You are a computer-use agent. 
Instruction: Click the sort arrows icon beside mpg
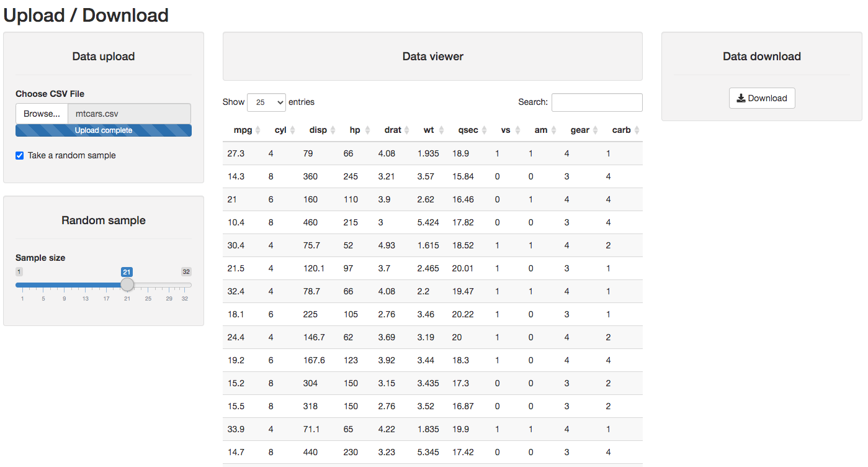pos(258,130)
